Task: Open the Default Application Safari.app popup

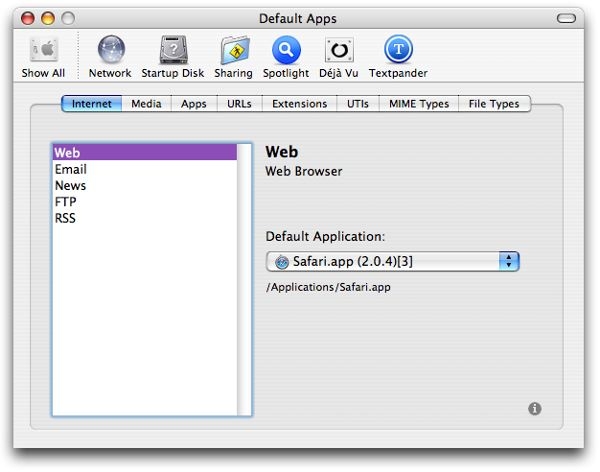Action: point(392,261)
